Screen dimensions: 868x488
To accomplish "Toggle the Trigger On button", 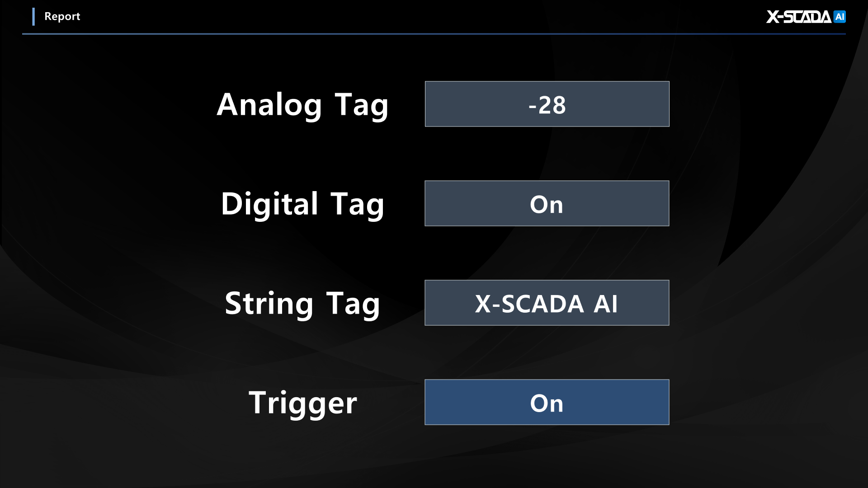I will [x=547, y=402].
